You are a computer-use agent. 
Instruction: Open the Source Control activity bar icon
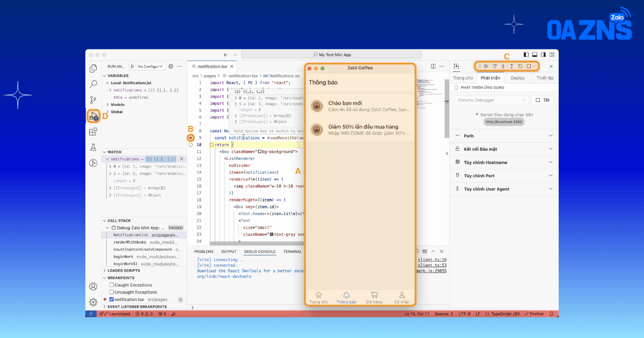(x=93, y=100)
